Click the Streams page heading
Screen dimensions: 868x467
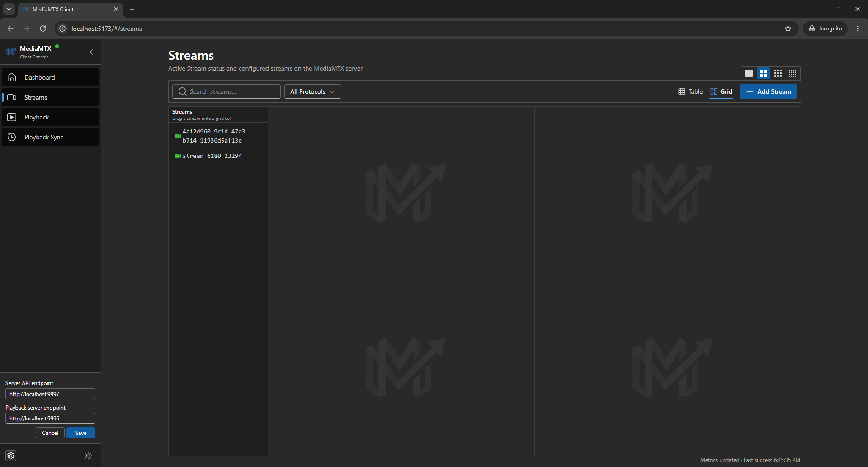(191, 56)
